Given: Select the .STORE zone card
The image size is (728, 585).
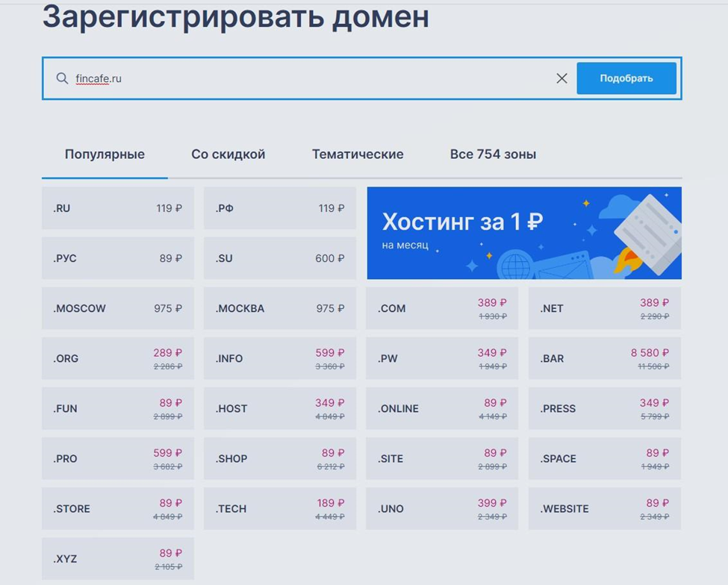Looking at the screenshot, I should tap(118, 509).
